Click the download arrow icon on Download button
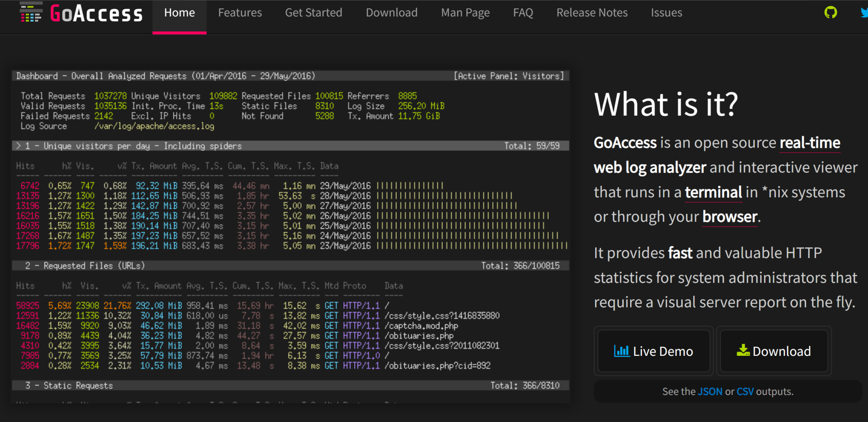The height and width of the screenshot is (422, 868). coord(743,350)
